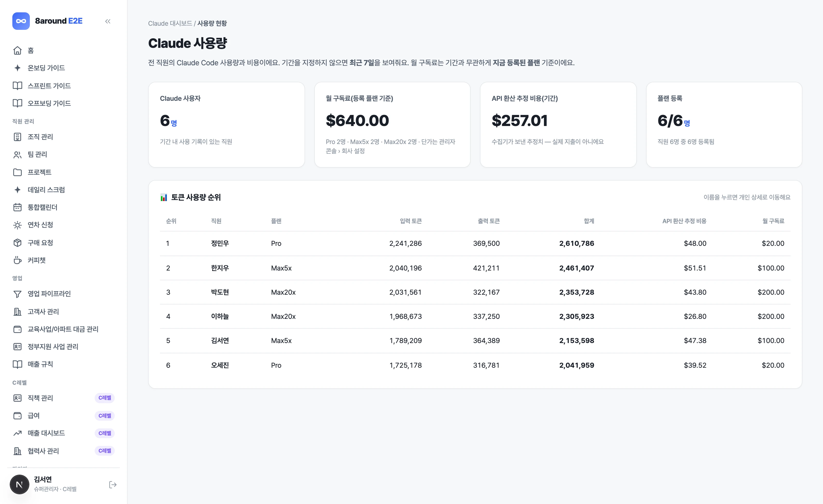This screenshot has width=823, height=504.
Task: Open employee 한지우's detail page
Action: pyautogui.click(x=220, y=268)
